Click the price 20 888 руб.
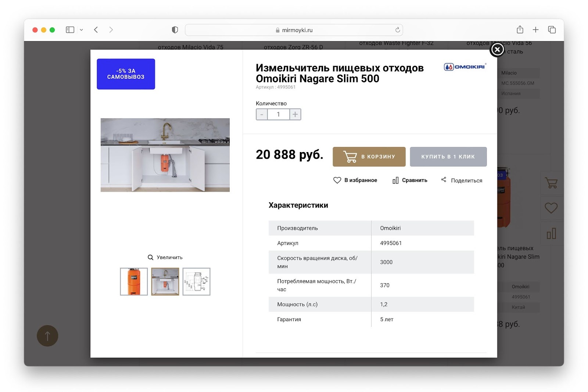 point(290,155)
